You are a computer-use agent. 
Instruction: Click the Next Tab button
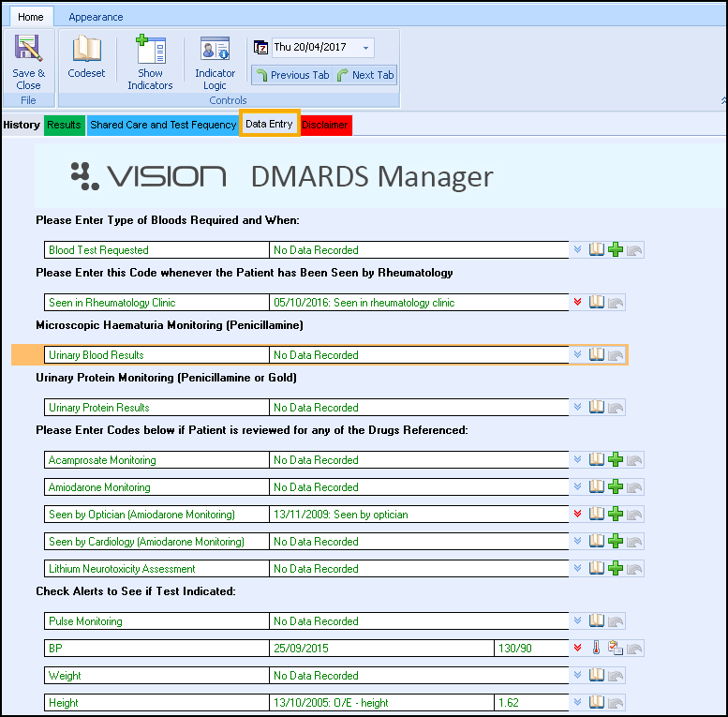click(365, 75)
